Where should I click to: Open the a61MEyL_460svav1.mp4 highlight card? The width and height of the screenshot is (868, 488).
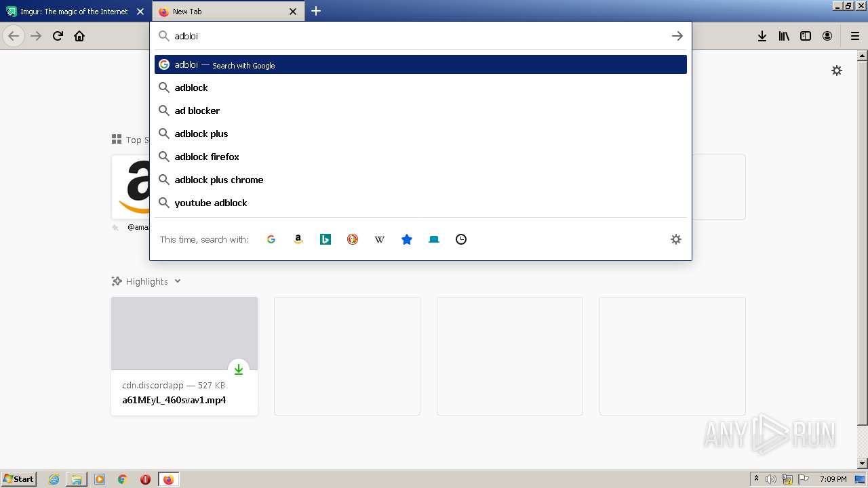coord(184,356)
